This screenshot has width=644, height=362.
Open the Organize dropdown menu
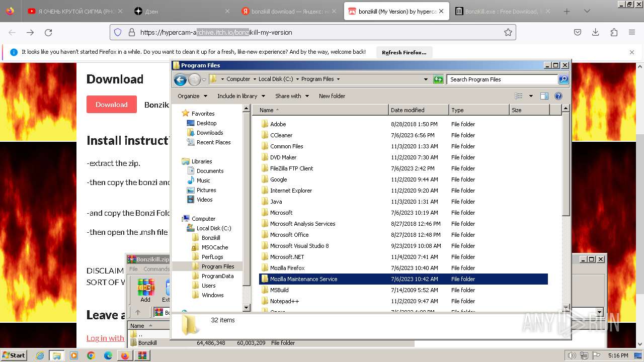coord(192,96)
